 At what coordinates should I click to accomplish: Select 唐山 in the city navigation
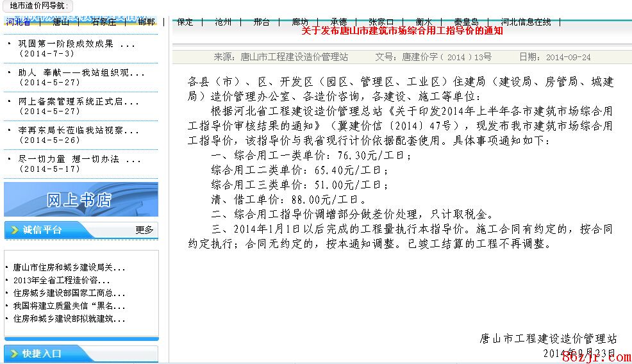[61, 22]
